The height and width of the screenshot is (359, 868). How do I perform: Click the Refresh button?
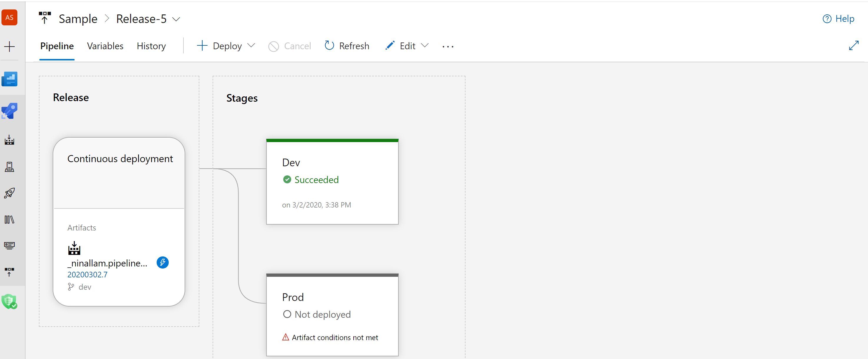tap(348, 46)
